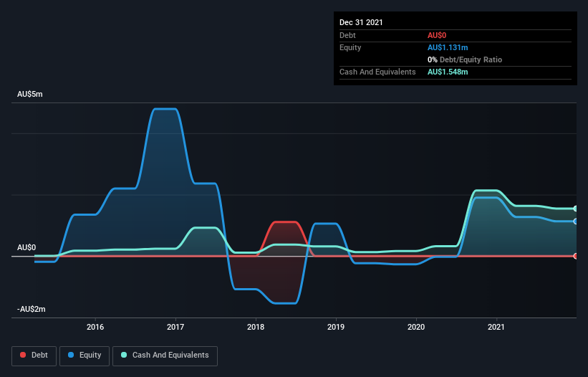588x377 pixels.
Task: Click the teal Cash endpoint marker
Action: pos(576,209)
